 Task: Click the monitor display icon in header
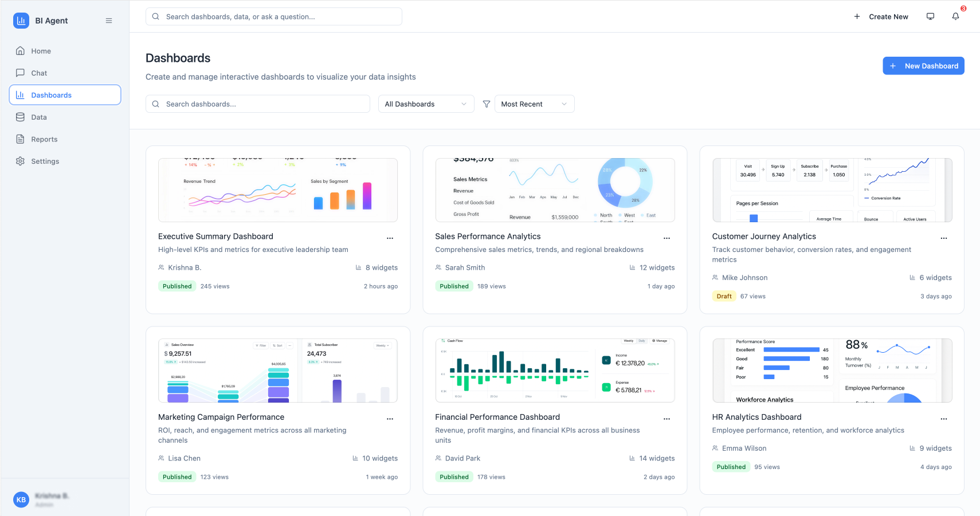930,17
